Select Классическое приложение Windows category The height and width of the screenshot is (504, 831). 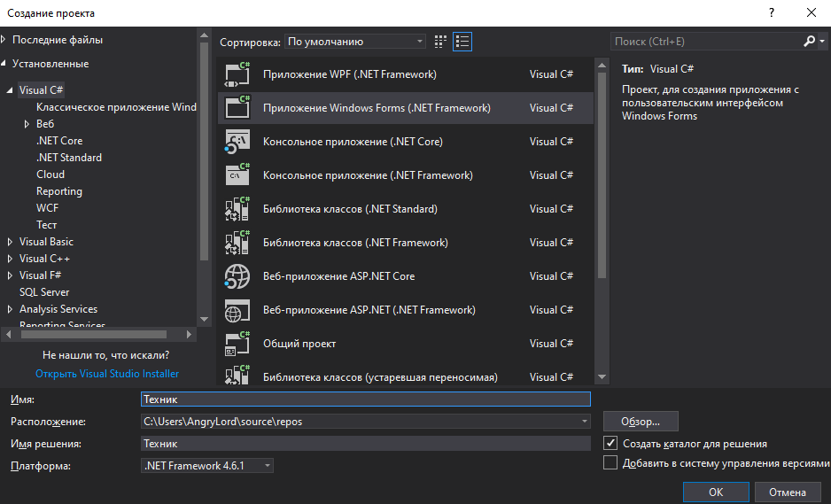click(116, 107)
